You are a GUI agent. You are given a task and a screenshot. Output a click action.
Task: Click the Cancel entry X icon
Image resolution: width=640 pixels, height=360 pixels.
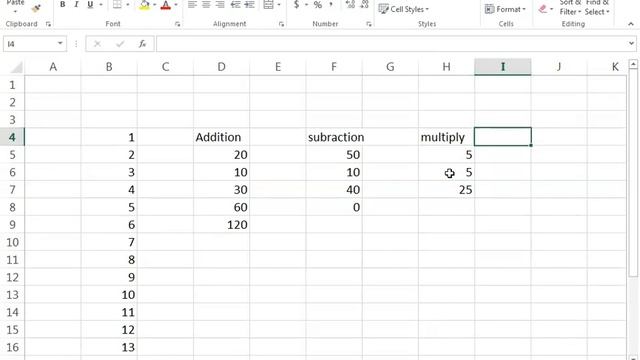97,44
